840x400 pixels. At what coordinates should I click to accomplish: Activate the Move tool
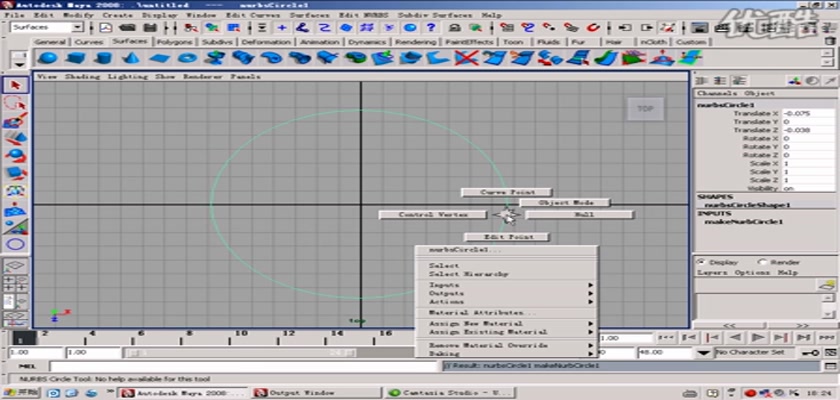coord(16,138)
